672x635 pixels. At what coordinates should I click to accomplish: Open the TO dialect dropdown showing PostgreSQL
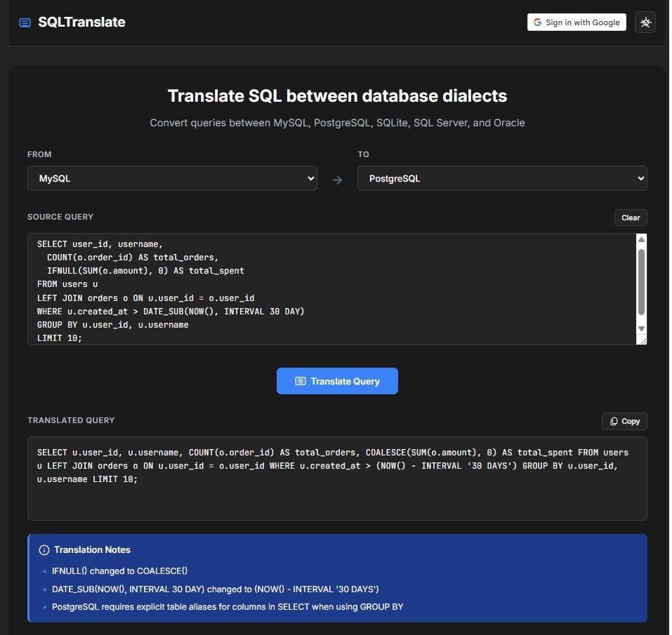pyautogui.click(x=502, y=178)
